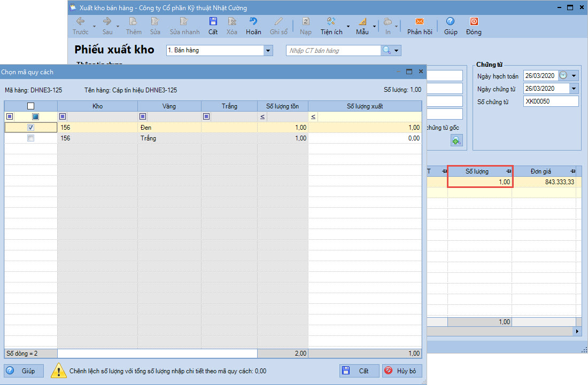Click the Số chứng từ input field
588x385 pixels.
550,101
